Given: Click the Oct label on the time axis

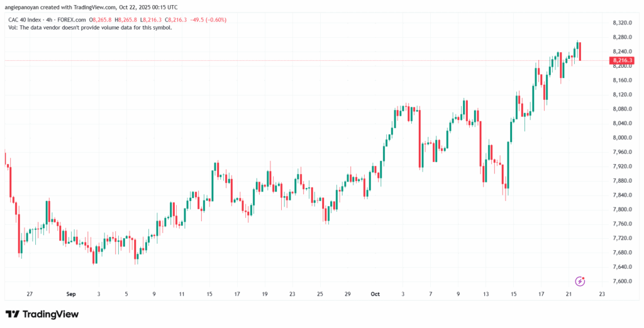Looking at the screenshot, I should pyautogui.click(x=375, y=293).
